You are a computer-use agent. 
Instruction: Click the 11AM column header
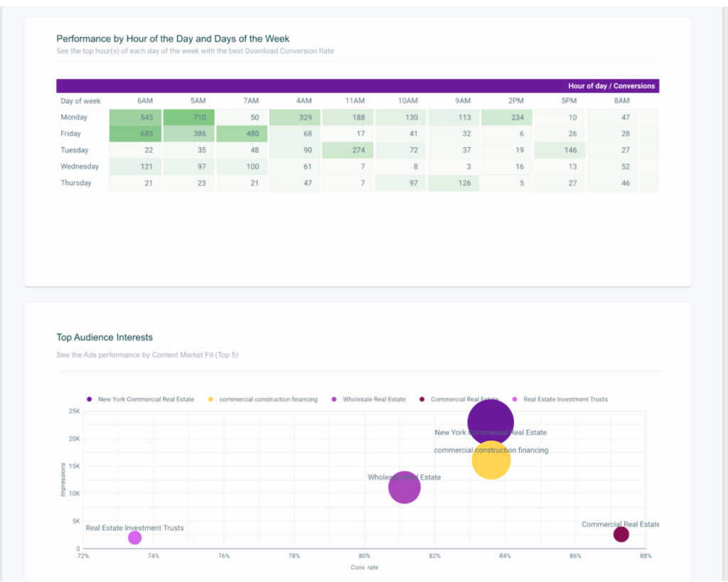point(355,101)
